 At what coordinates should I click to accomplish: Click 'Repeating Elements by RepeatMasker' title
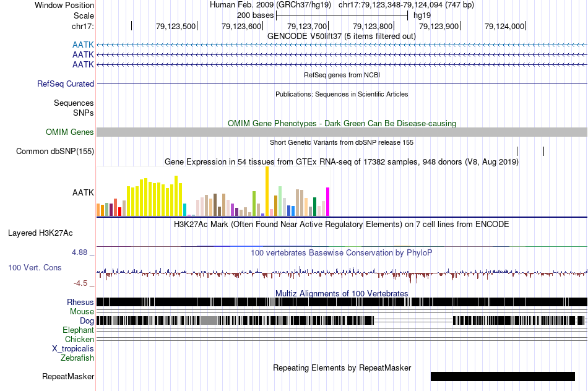click(x=342, y=367)
